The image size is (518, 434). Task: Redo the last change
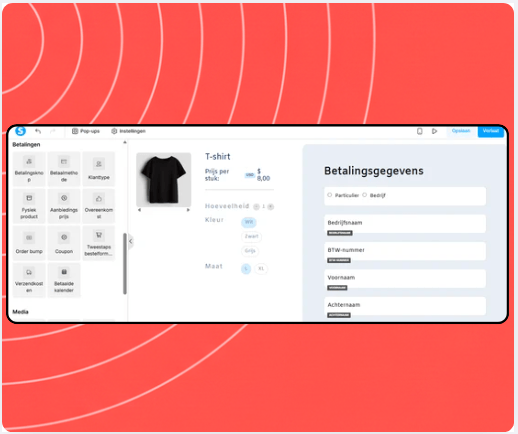53,131
